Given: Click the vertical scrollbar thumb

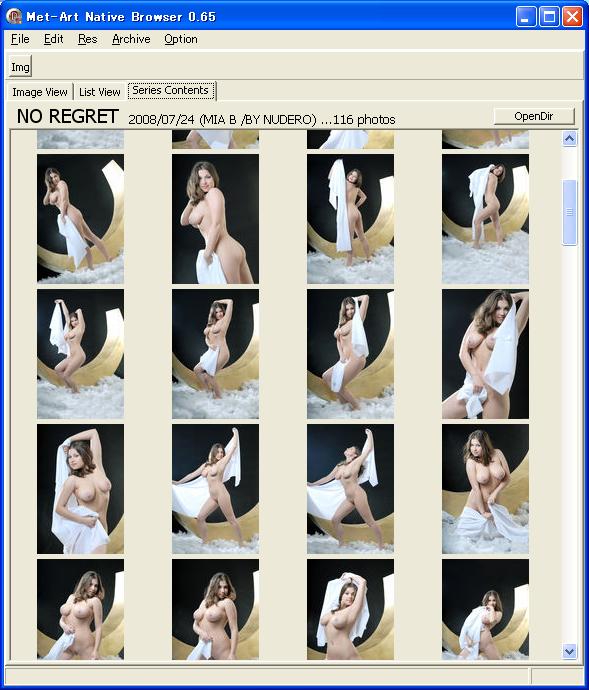Looking at the screenshot, I should [569, 212].
